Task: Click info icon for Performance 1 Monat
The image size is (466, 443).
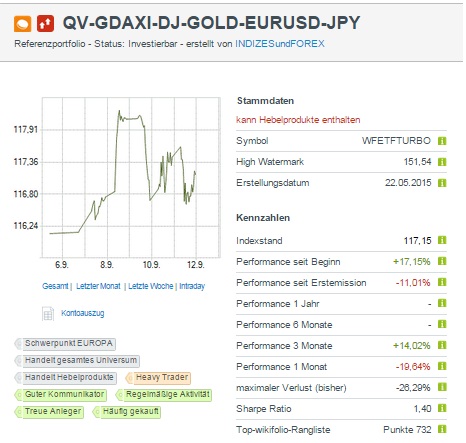Action: (x=442, y=366)
